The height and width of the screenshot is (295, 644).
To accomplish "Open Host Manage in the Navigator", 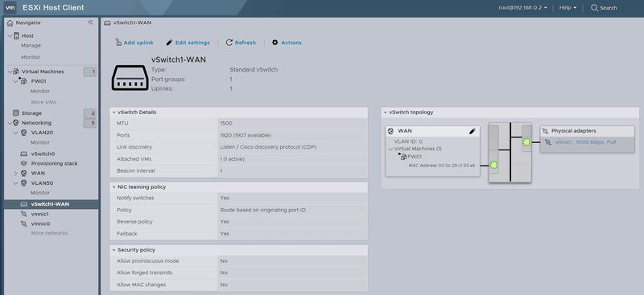I will (31, 46).
